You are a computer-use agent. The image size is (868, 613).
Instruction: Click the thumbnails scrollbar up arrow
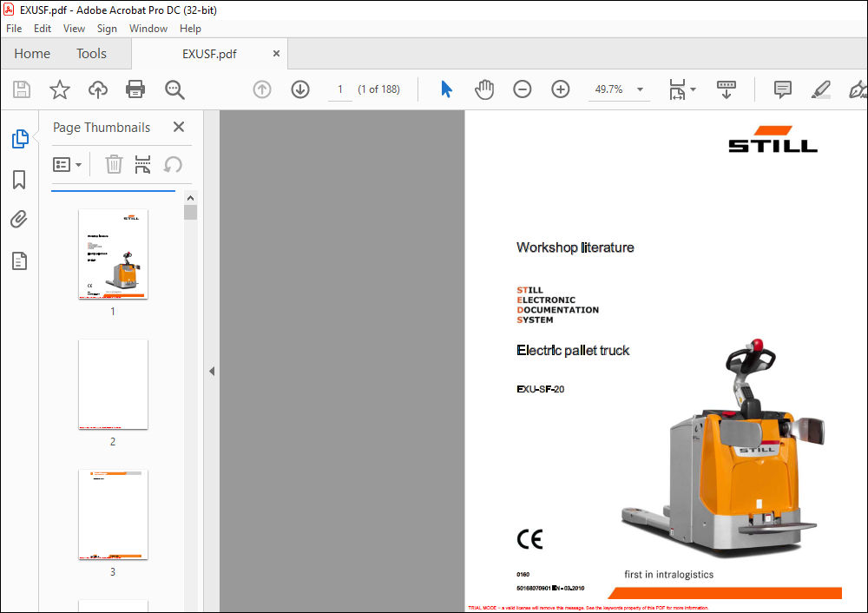190,198
